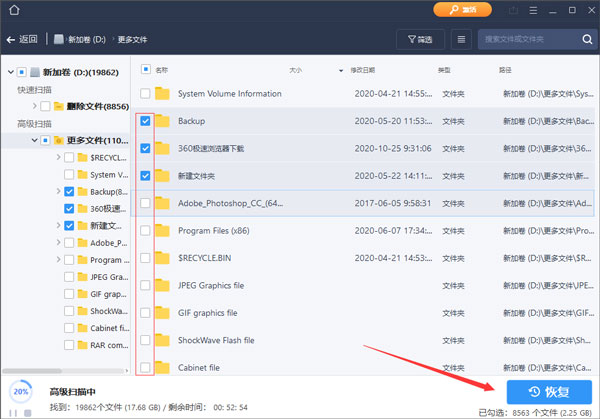The image size is (600, 419).
Task: Expand the 删除文件 tree node
Action: tap(36, 106)
